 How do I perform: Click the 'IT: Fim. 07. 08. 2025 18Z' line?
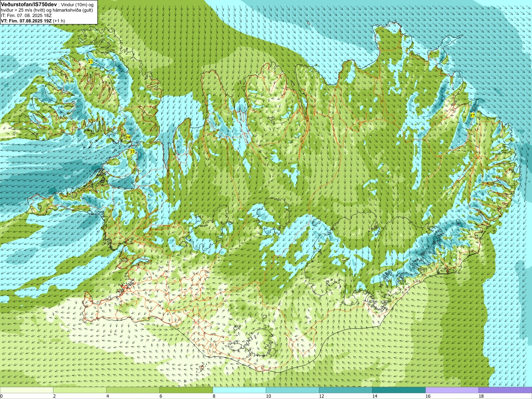coord(26,15)
